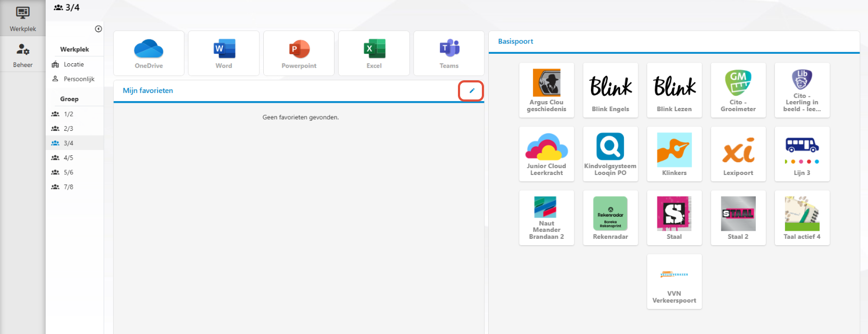Image resolution: width=868 pixels, height=334 pixels.
Task: Select Locatie in the Werkplek menu
Action: (75, 64)
